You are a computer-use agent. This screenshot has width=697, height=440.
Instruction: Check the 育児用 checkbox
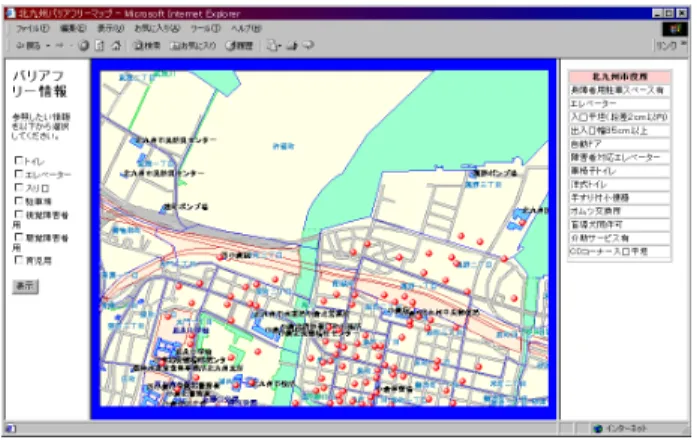19,260
